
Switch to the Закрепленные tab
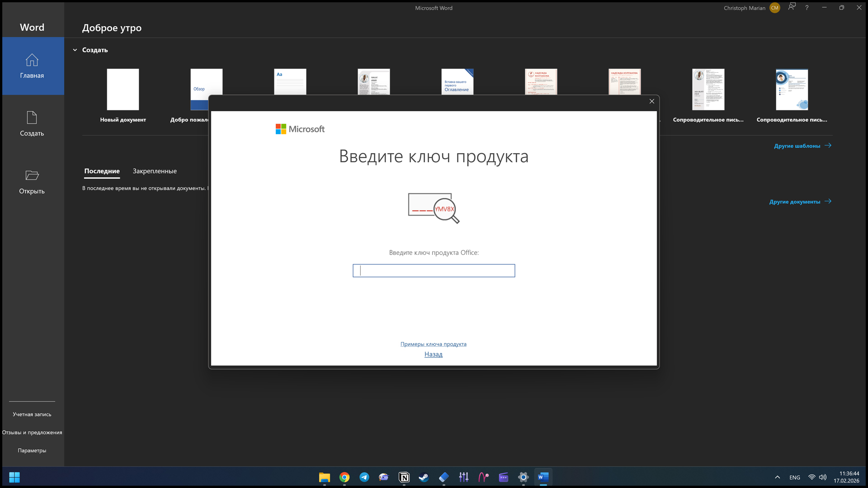click(155, 171)
